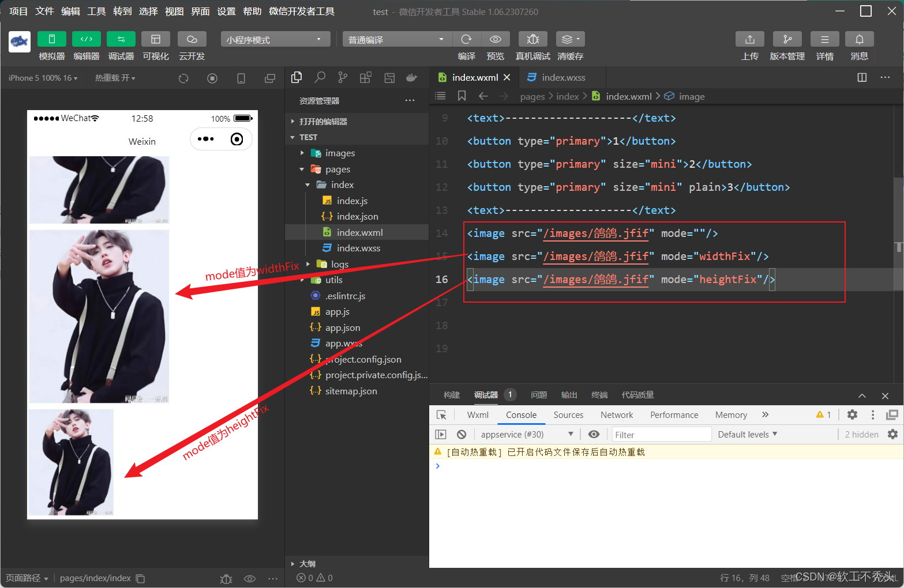Image resolution: width=904 pixels, height=588 pixels.
Task: Open 消息 notifications bell
Action: (x=860, y=39)
